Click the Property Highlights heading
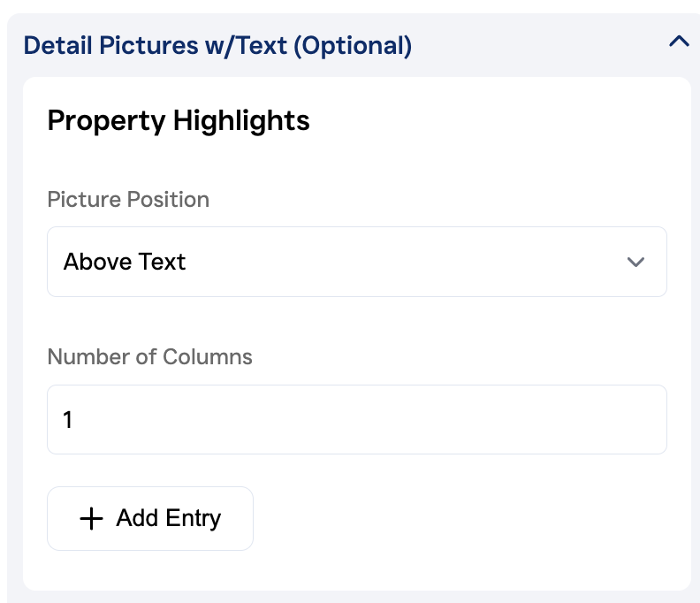Image resolution: width=700 pixels, height=603 pixels. [179, 120]
